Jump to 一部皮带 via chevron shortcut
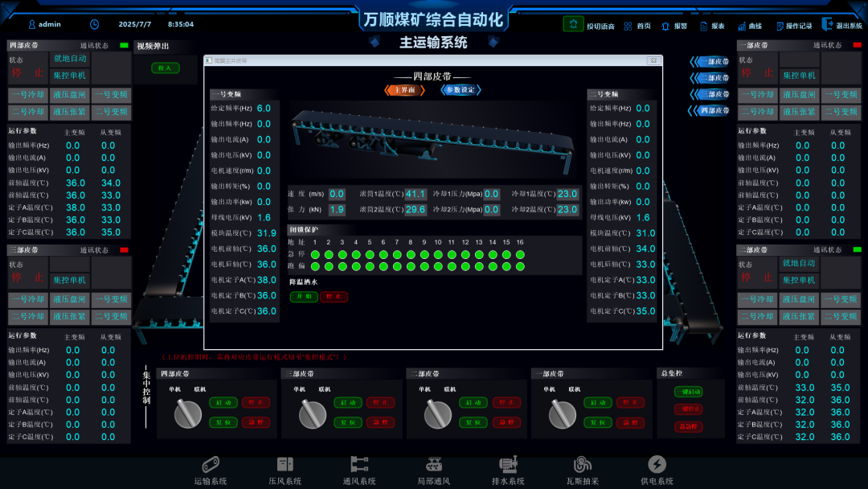868x489 pixels. coord(710,61)
